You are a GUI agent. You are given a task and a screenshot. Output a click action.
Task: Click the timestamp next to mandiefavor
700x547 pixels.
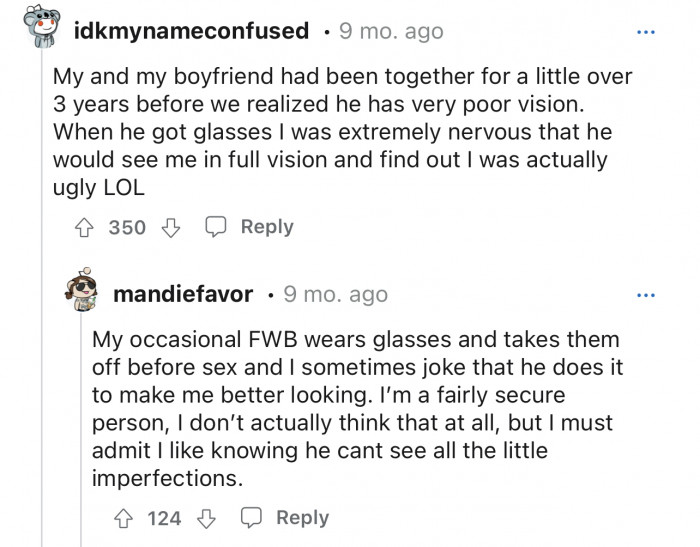coord(335,295)
